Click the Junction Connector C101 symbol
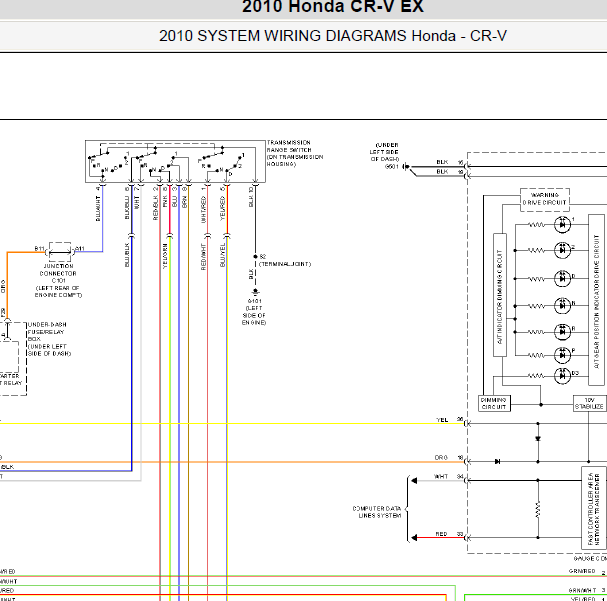This screenshot has height=601, width=607. pyautogui.click(x=60, y=252)
